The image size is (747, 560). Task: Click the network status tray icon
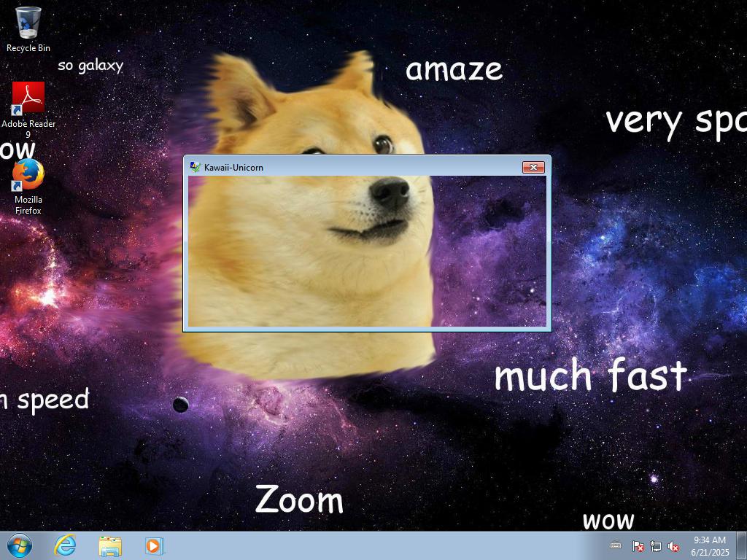pos(656,546)
